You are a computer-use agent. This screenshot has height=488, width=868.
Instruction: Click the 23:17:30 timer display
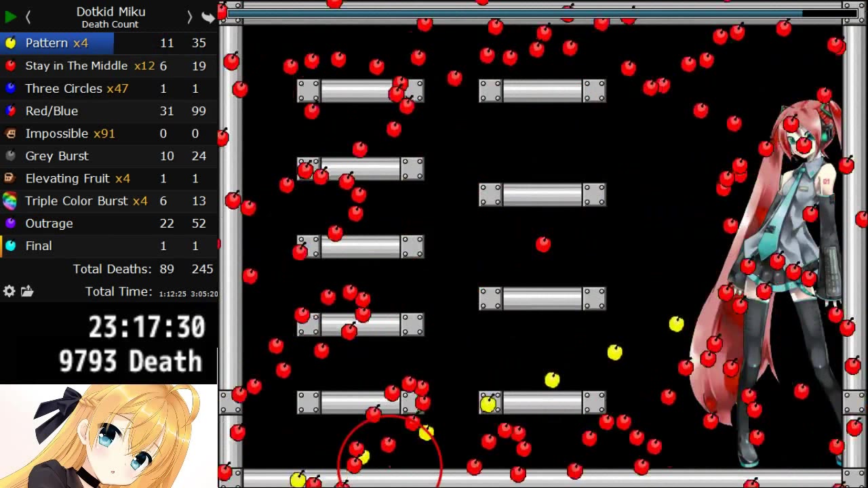[x=146, y=328]
